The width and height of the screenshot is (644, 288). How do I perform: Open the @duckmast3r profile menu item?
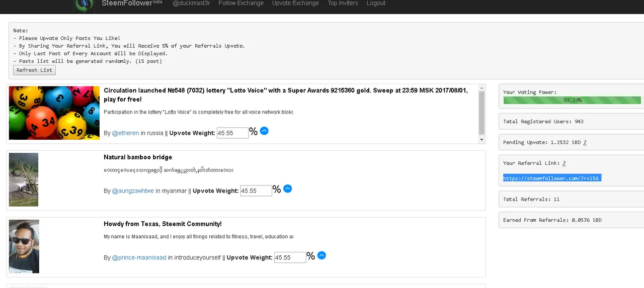[x=191, y=3]
